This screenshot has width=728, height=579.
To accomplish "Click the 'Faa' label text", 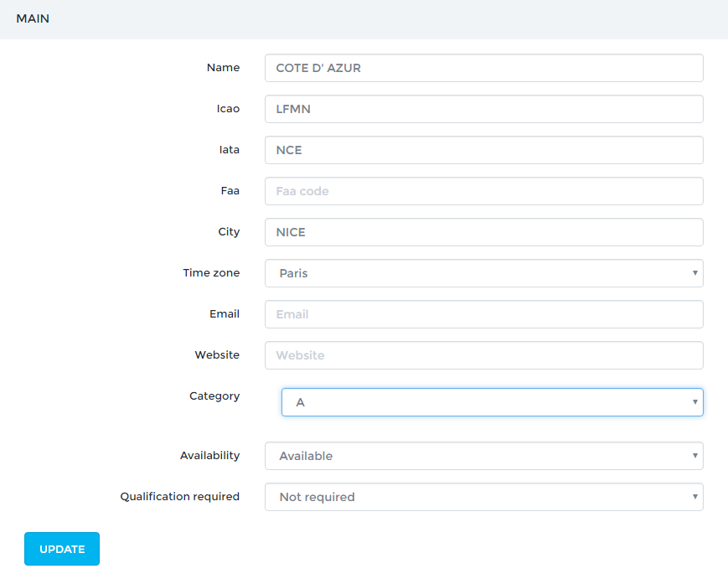I will click(230, 191).
